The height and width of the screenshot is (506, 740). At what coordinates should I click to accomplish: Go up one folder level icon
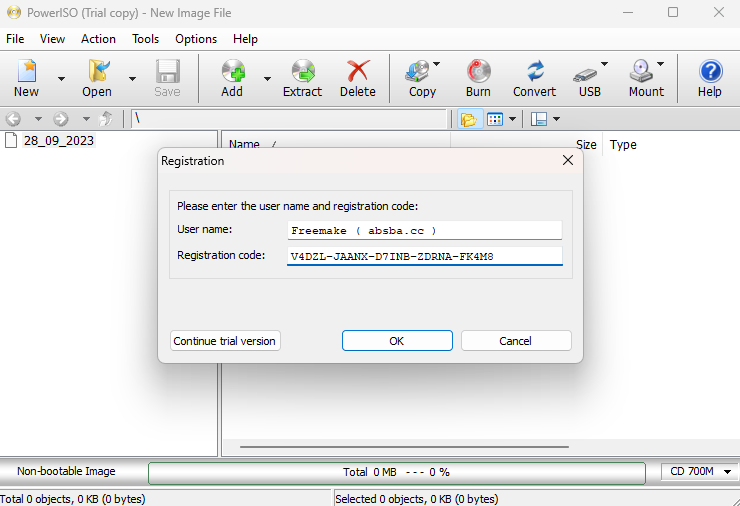click(106, 119)
